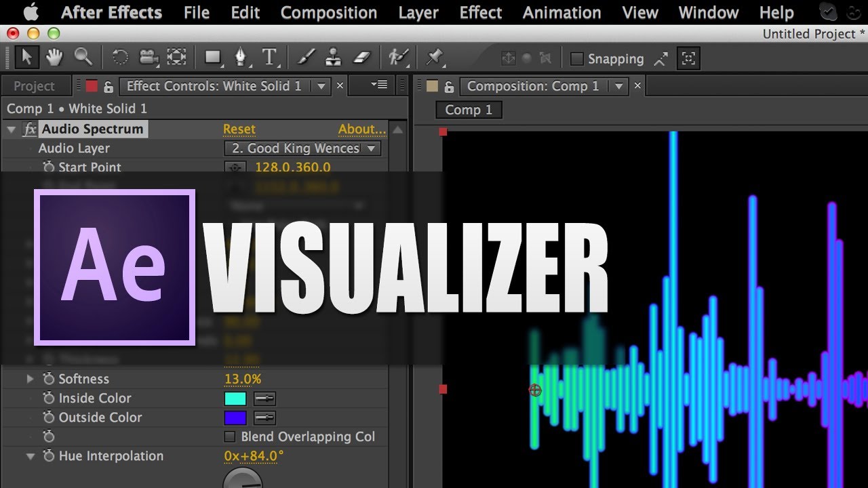Select the Hand tool
This screenshot has height=488, width=868.
[54, 58]
